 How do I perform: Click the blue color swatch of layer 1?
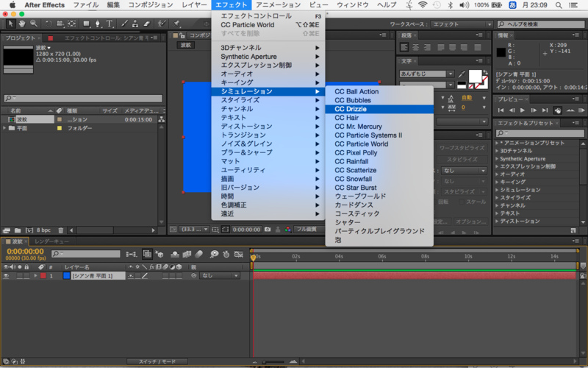point(66,275)
